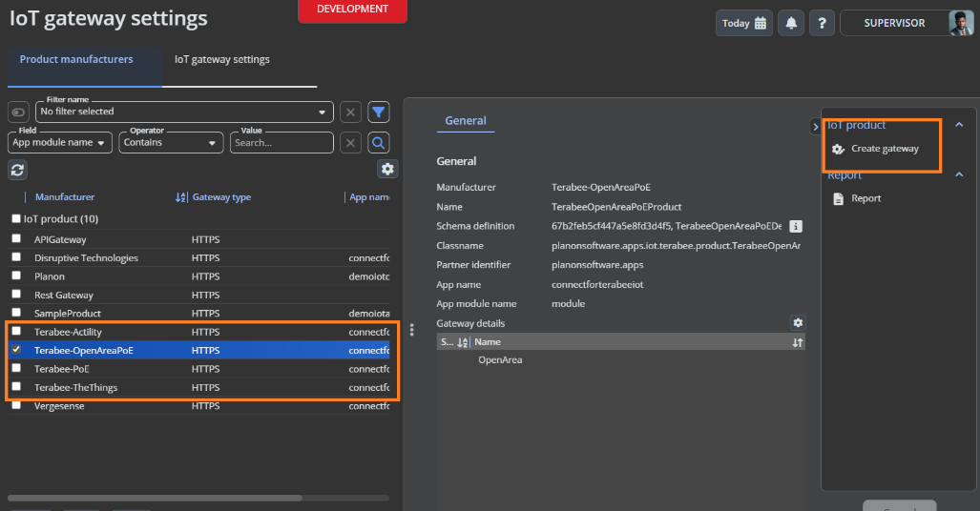Sort Gateway details Name column
This screenshot has height=511, width=980.
(798, 342)
